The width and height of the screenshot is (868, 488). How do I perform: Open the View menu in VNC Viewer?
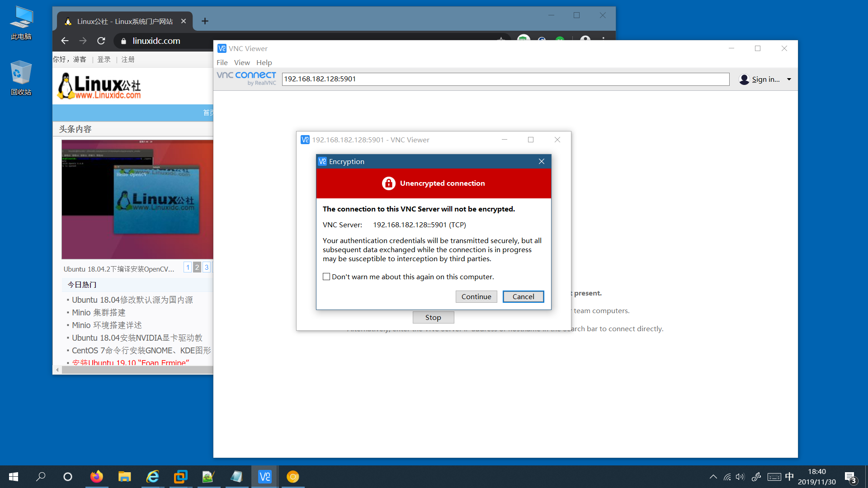click(x=242, y=62)
